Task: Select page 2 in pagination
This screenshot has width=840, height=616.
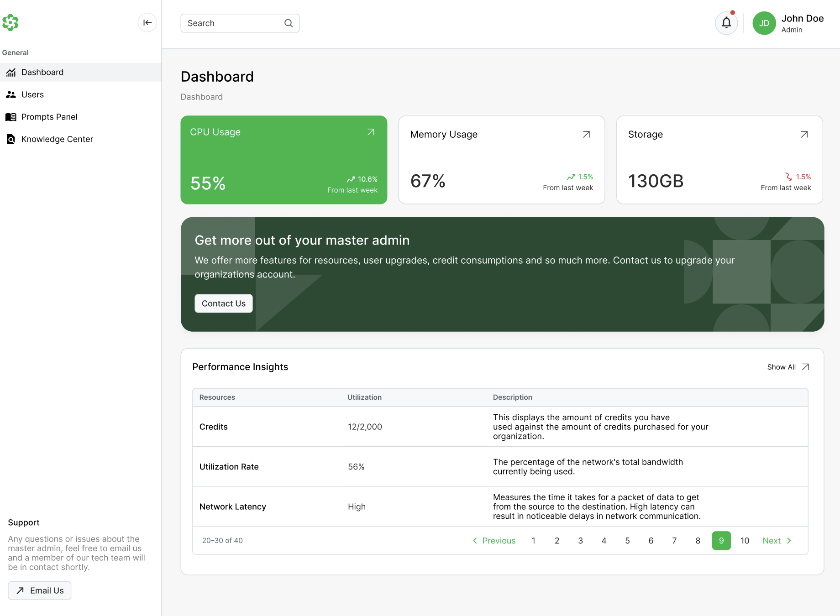Action: [x=557, y=541]
